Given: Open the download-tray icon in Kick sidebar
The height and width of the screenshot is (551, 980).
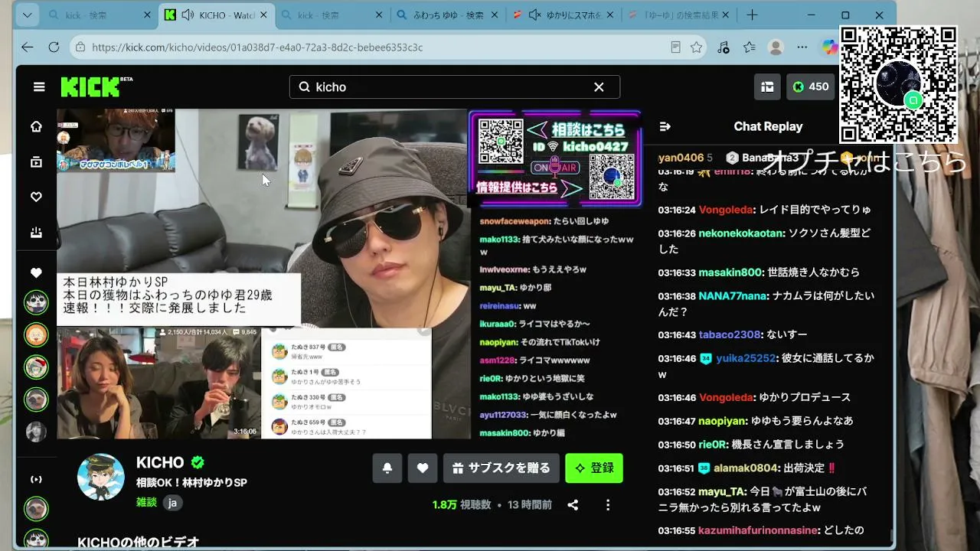Looking at the screenshot, I should pyautogui.click(x=36, y=233).
